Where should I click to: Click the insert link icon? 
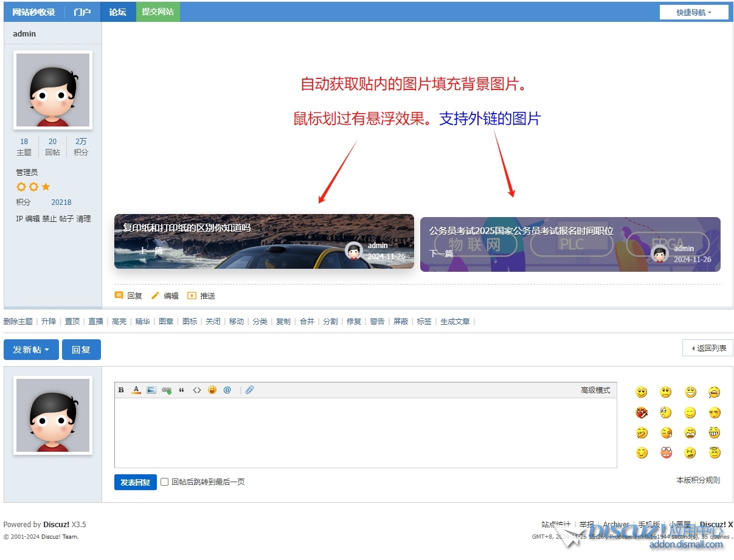[167, 390]
